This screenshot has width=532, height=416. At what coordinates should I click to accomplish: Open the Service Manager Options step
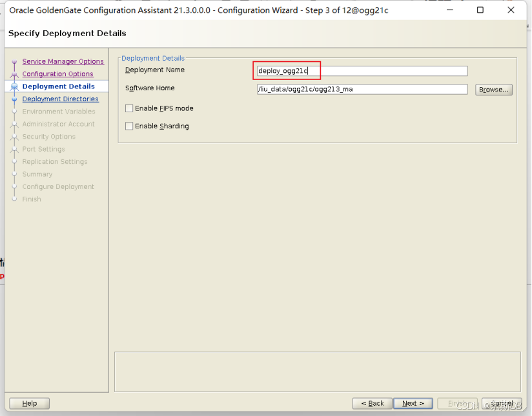click(63, 61)
